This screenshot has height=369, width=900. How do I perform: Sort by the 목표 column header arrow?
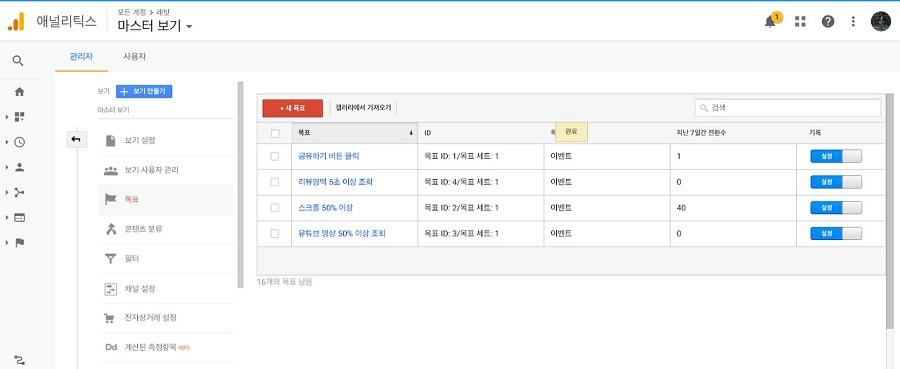[411, 133]
